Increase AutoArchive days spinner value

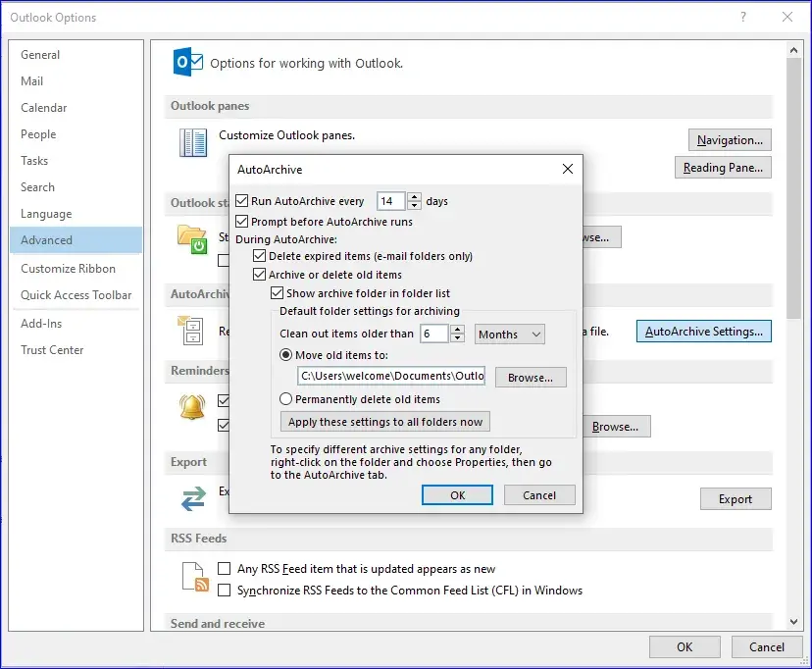414,196
